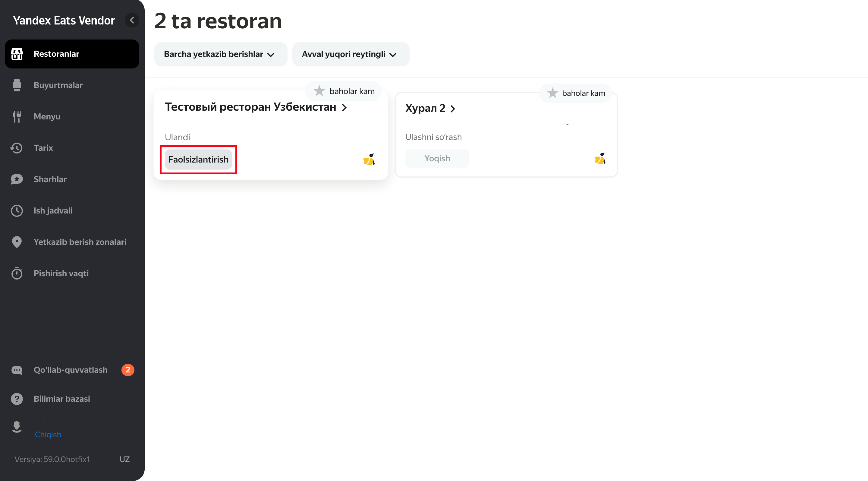Click the user profile avatar icon
The height and width of the screenshot is (481, 868).
[x=17, y=427]
